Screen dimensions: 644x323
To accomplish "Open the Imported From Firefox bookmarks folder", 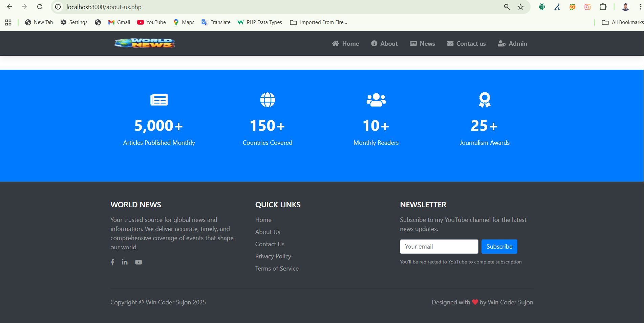I will (x=319, y=22).
